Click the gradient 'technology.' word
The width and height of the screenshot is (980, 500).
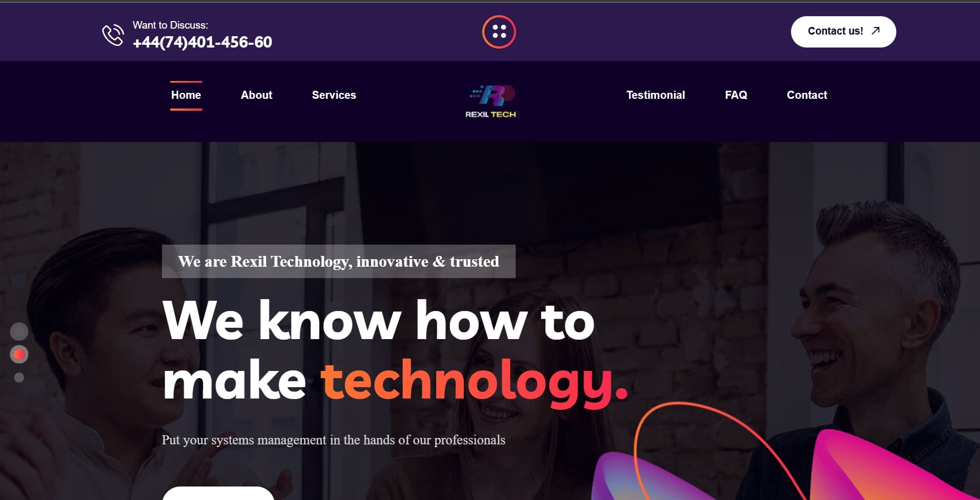(x=475, y=381)
